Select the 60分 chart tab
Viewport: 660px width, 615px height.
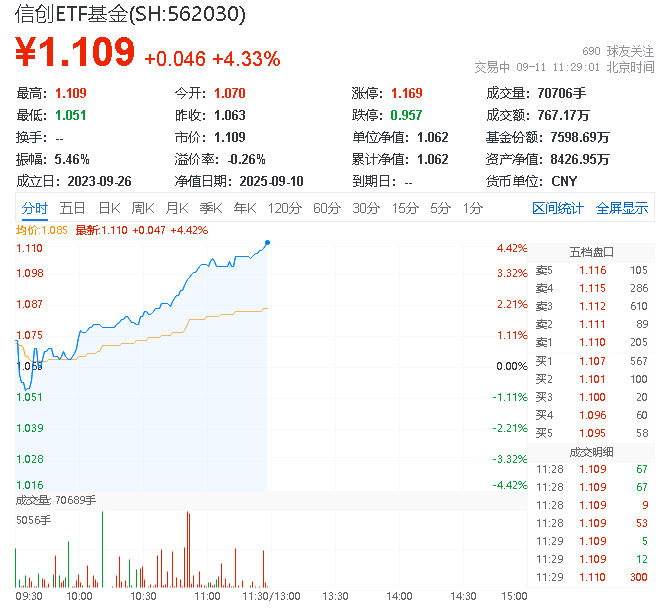point(327,208)
